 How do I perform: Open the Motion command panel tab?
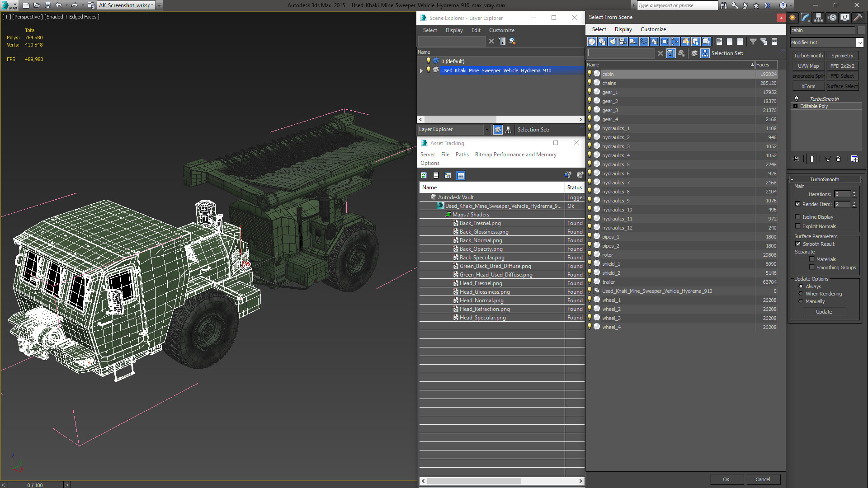click(832, 18)
